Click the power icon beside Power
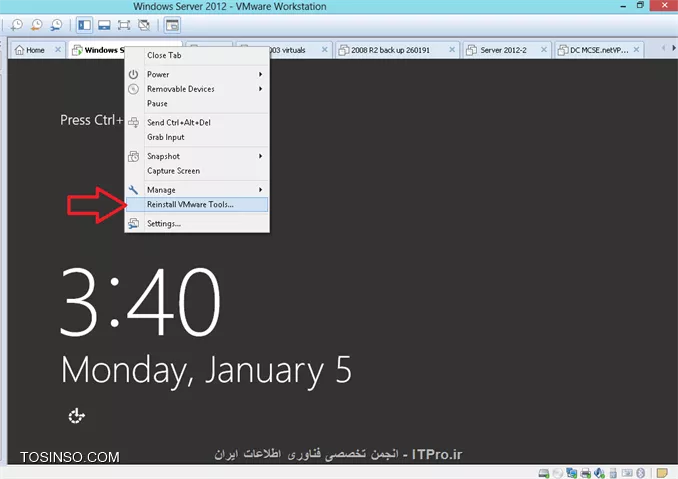The width and height of the screenshot is (678, 479). (133, 74)
